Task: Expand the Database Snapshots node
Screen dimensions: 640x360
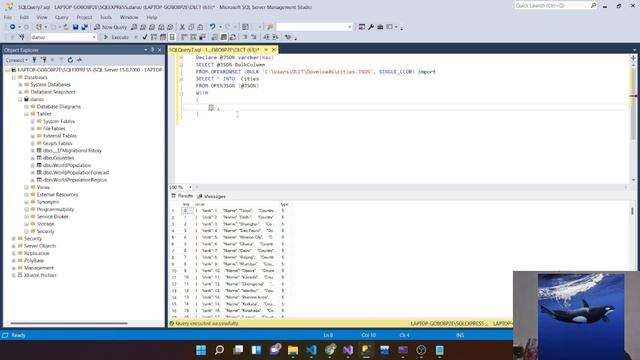Action: pyautogui.click(x=20, y=92)
